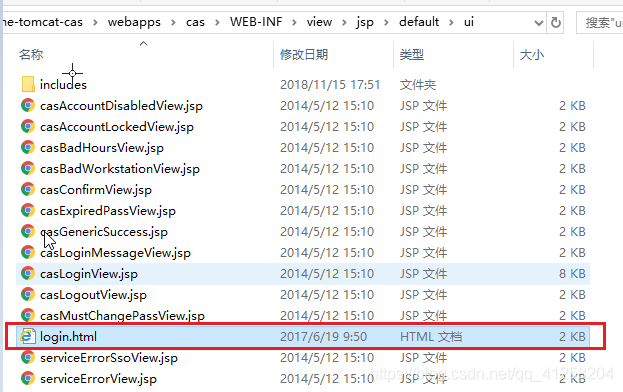Select file name casBadWorkstationView.jsp
This screenshot has width=623, height=392.
(120, 169)
